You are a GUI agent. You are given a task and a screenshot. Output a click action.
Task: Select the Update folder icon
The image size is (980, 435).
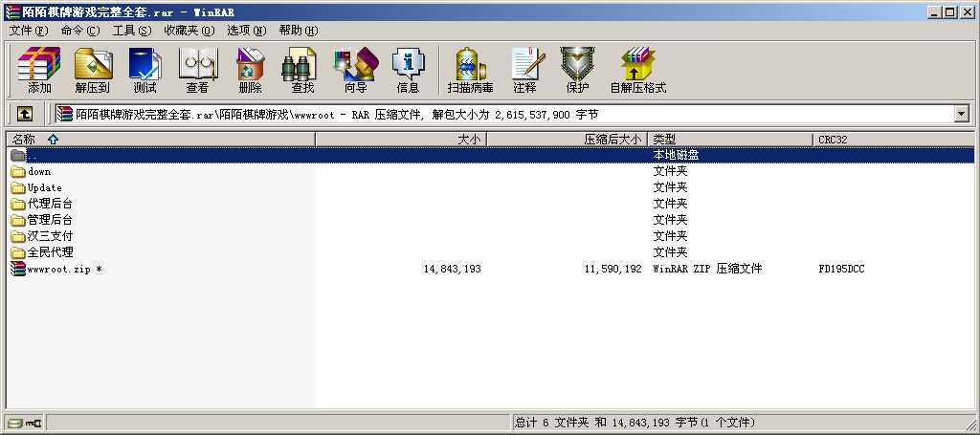point(18,187)
